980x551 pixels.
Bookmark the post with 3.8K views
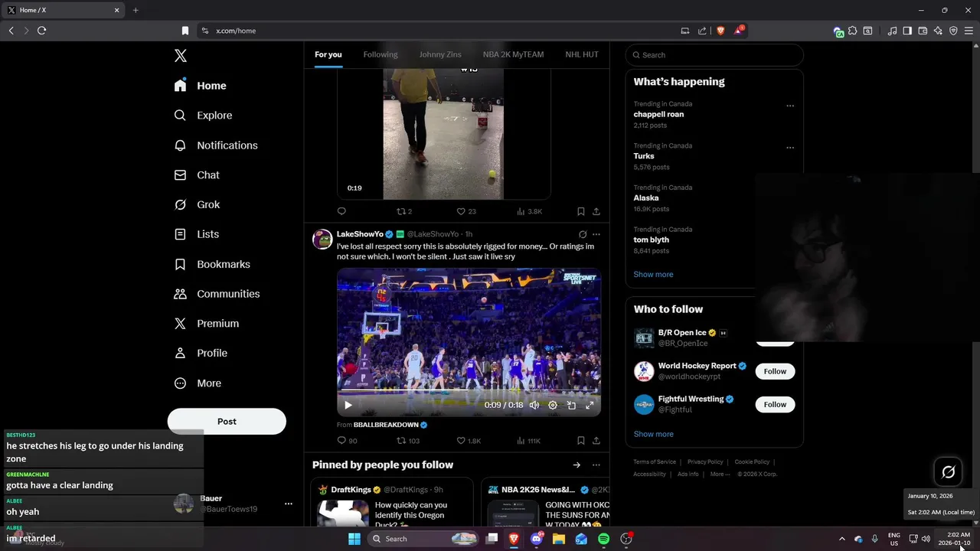pos(581,211)
